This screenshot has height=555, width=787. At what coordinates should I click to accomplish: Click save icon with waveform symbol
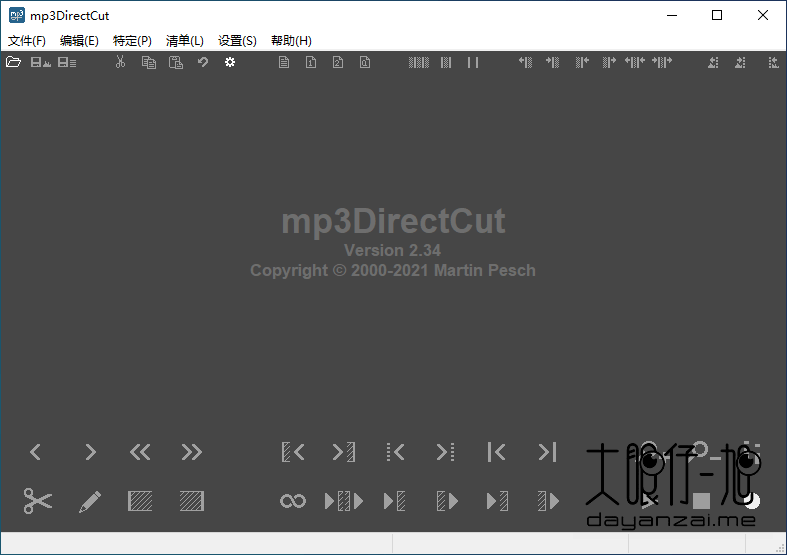coord(41,62)
